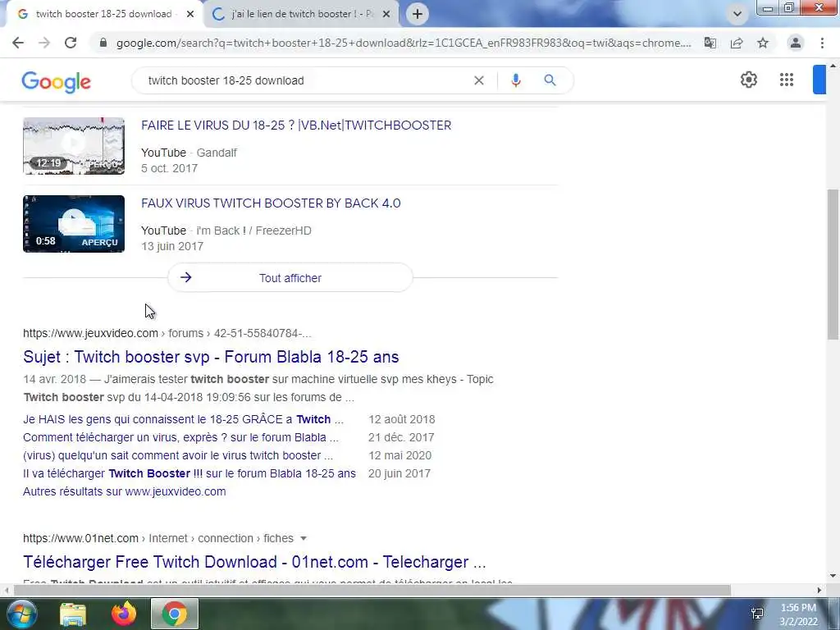The width and height of the screenshot is (840, 630).
Task: Click the blue sign-in button
Action: (x=819, y=80)
